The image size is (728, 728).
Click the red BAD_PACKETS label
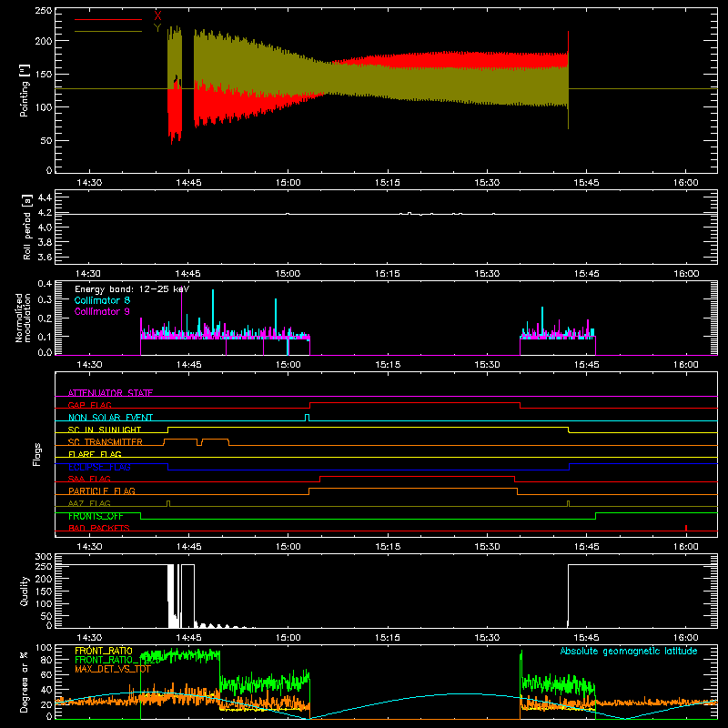99,528
